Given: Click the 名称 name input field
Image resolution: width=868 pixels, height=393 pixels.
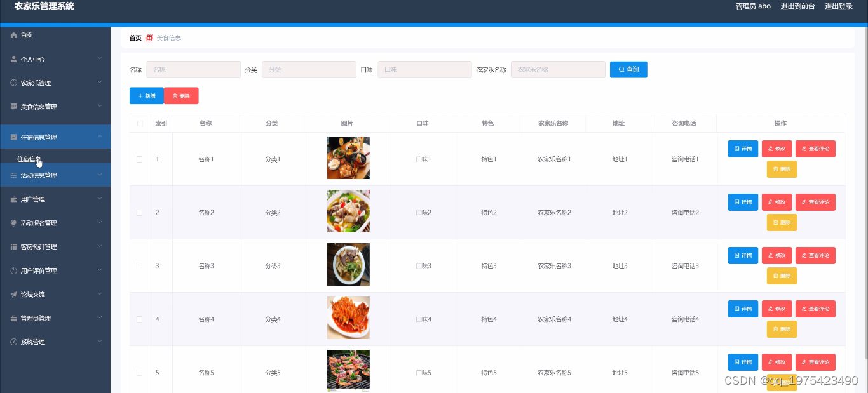Looking at the screenshot, I should (193, 69).
